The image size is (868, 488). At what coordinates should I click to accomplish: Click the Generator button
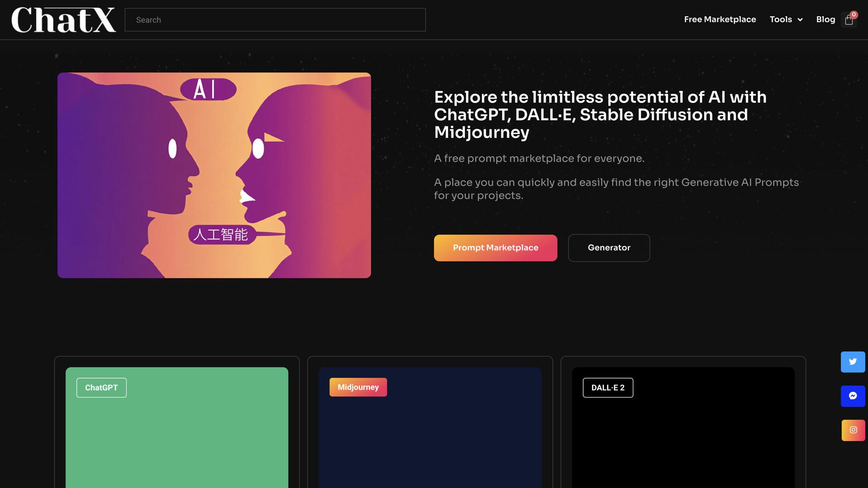pyautogui.click(x=609, y=248)
